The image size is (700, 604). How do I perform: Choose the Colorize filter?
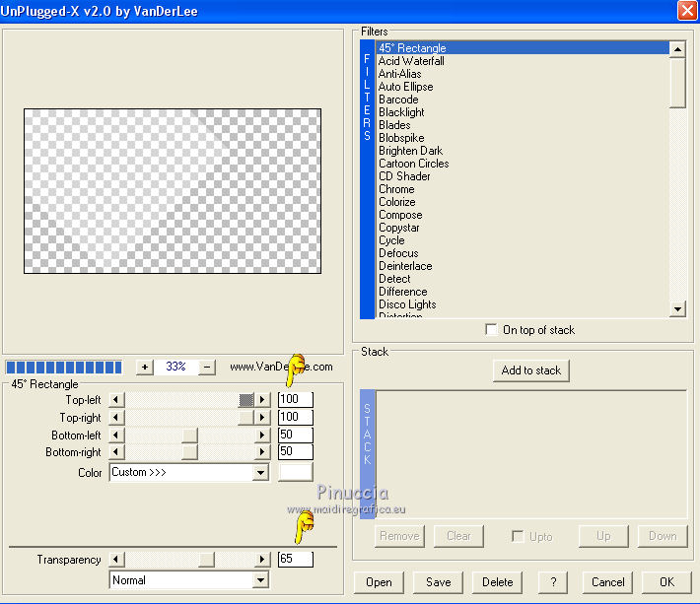click(x=397, y=202)
